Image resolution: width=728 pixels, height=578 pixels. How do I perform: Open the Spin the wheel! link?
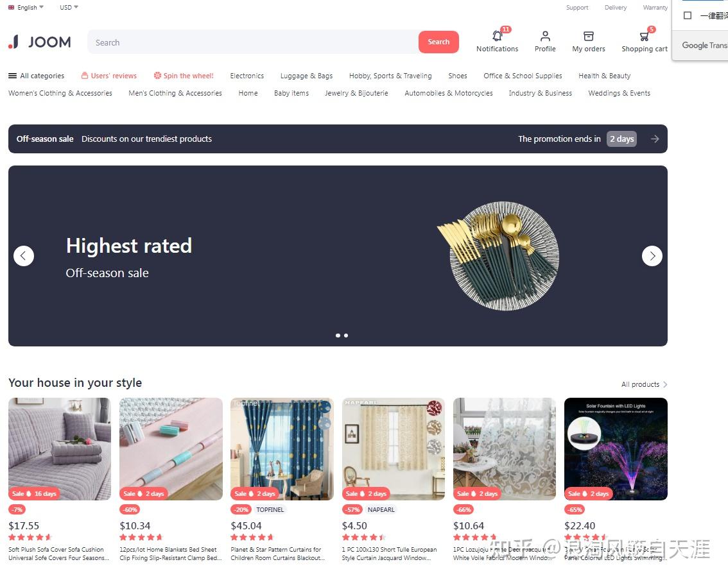(x=184, y=76)
